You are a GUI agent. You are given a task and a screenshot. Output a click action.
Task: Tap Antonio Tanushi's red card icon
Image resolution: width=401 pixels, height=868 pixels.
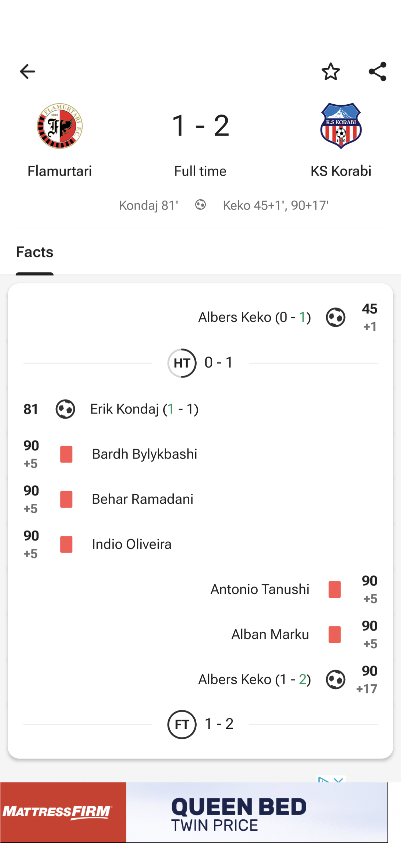[x=335, y=589]
